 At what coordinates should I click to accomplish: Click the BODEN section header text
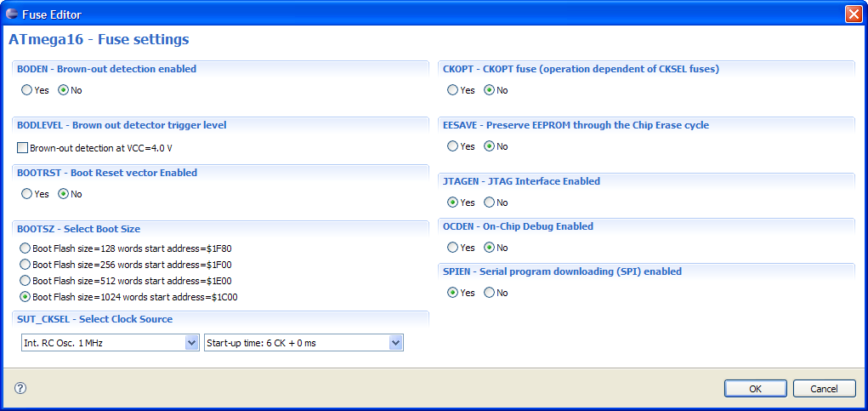pos(107,69)
